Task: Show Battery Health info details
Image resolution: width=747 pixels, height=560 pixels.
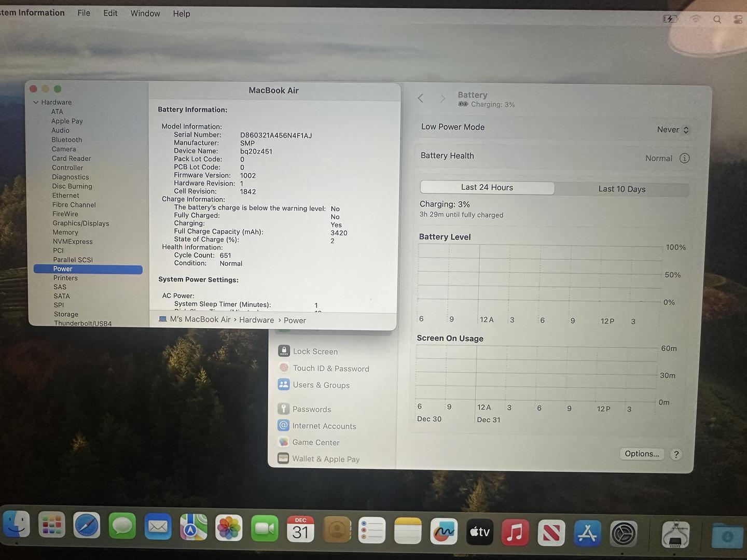Action: [x=684, y=158]
